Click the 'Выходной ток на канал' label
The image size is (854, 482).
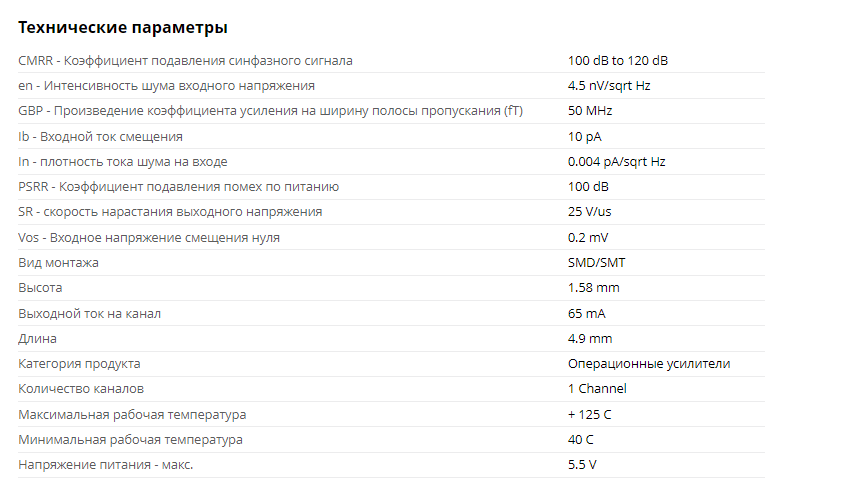[89, 314]
